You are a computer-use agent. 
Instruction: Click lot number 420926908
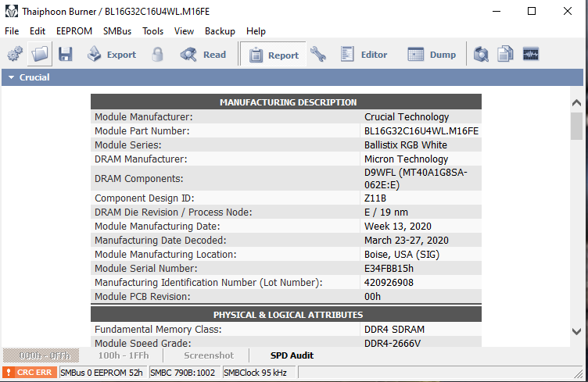click(389, 282)
